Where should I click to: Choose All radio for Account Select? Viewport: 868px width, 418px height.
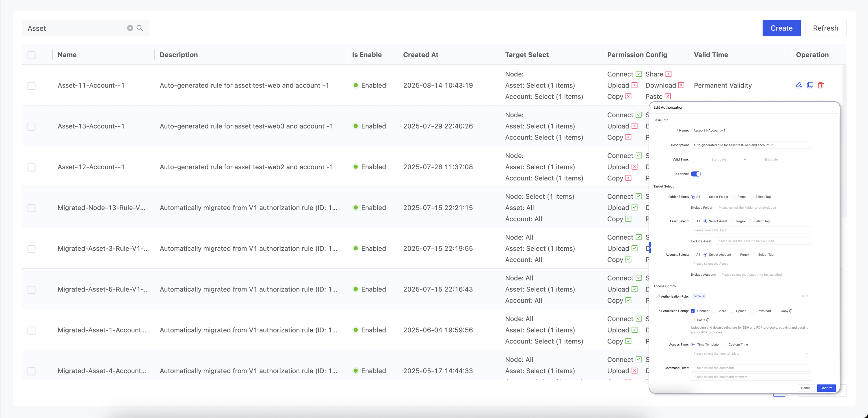693,255
